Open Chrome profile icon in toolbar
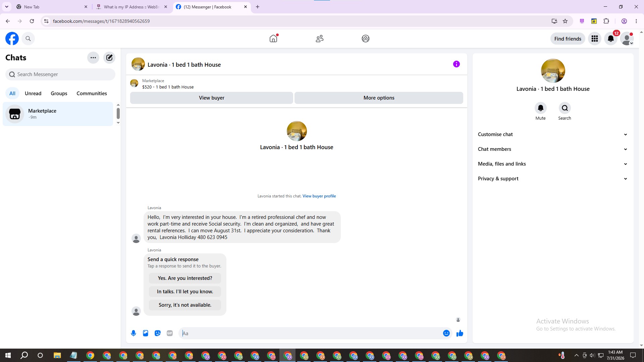The height and width of the screenshot is (362, 644). point(624,21)
